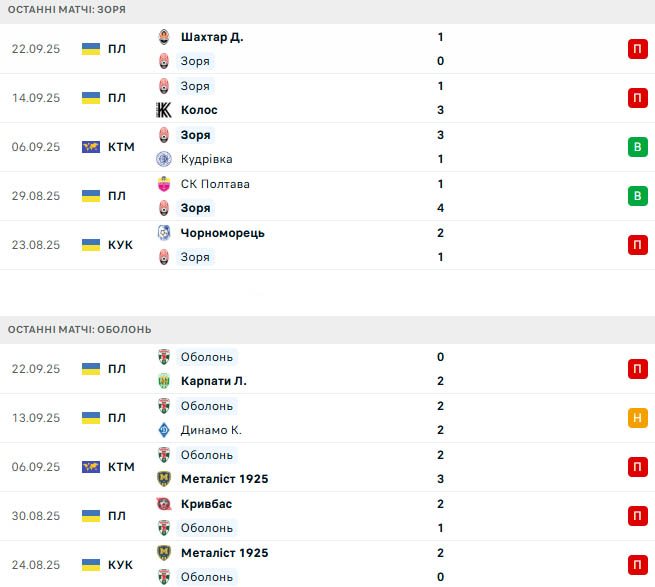Click Ukraine flag on 22.09.25 Zorya match
Screen dimensions: 655x587
pyautogui.click(x=91, y=49)
